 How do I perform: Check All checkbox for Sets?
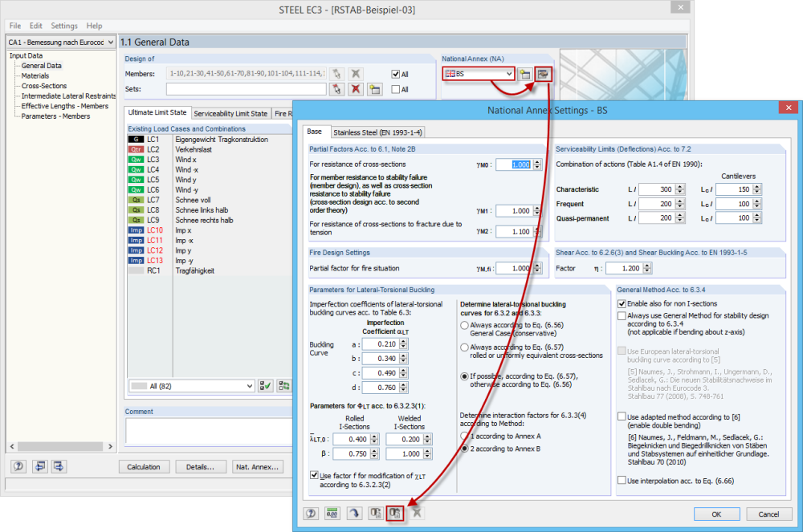395,90
